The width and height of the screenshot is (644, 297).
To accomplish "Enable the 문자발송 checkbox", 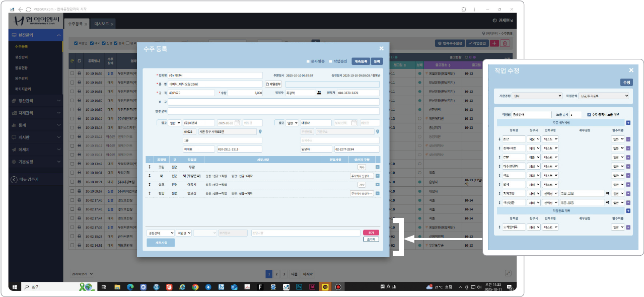I will (308, 61).
